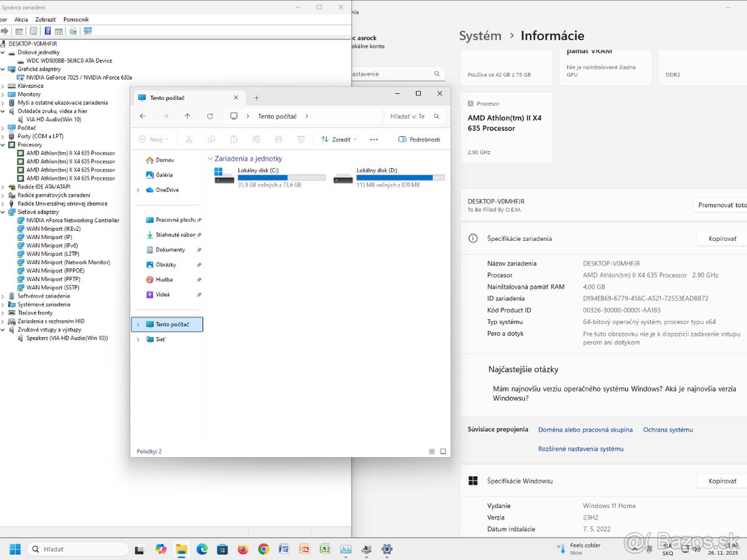Click the Device Manager help icon
The width and height of the screenshot is (747, 560).
tap(47, 31)
